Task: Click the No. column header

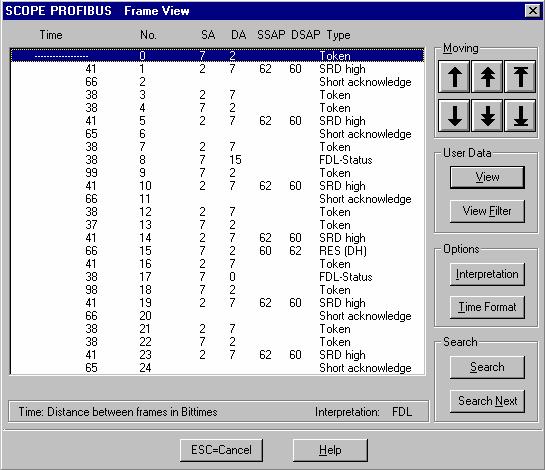Action: [148, 35]
